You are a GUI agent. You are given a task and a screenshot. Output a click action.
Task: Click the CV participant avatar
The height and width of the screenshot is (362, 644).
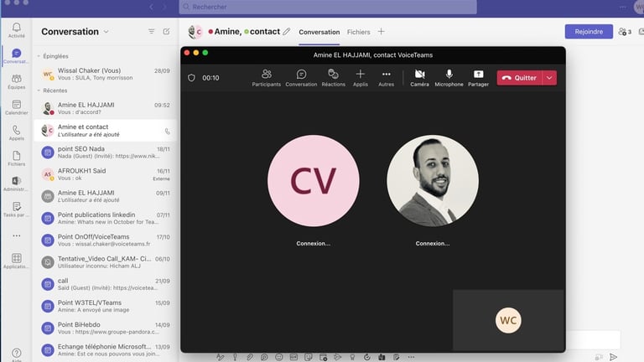pos(314,181)
